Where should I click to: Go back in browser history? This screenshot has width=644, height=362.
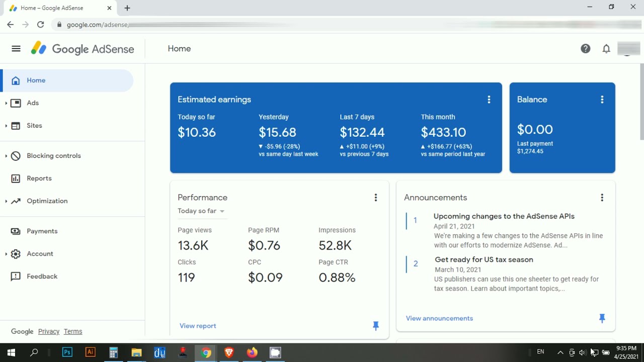click(x=11, y=25)
